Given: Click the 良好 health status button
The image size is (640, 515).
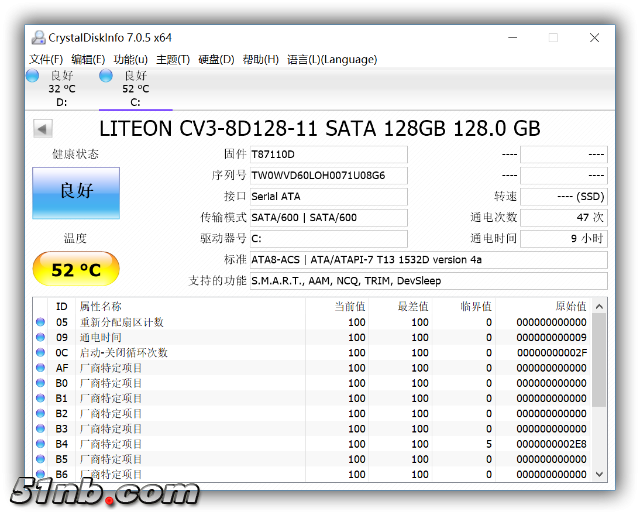Looking at the screenshot, I should [76, 193].
